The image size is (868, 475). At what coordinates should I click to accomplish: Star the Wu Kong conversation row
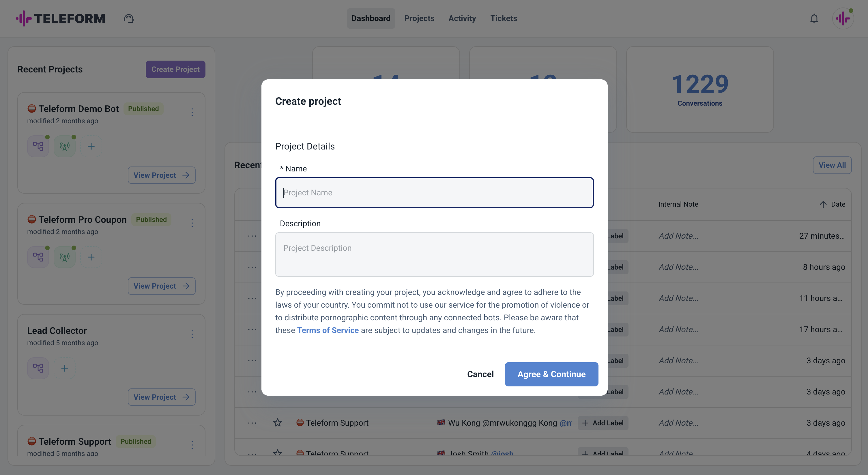pos(277,422)
